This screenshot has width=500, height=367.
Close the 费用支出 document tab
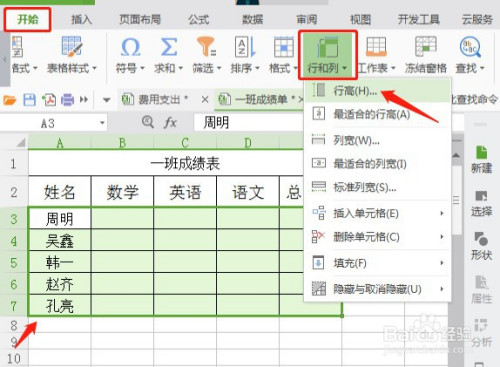tap(205, 99)
